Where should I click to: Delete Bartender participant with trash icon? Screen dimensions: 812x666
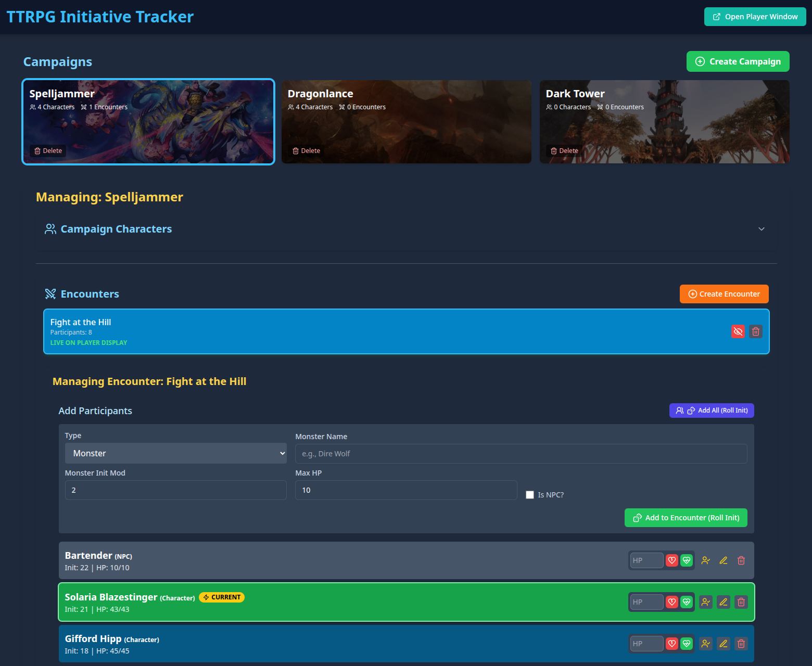click(741, 560)
